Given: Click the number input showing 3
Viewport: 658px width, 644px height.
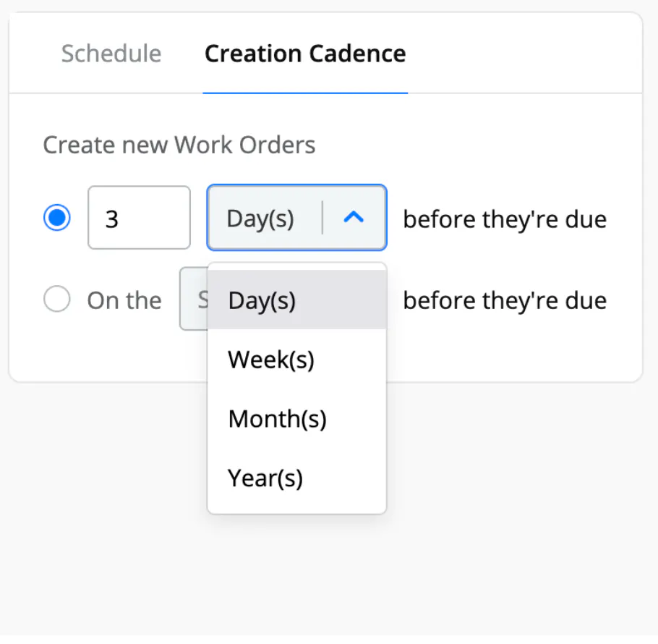Looking at the screenshot, I should (x=139, y=218).
